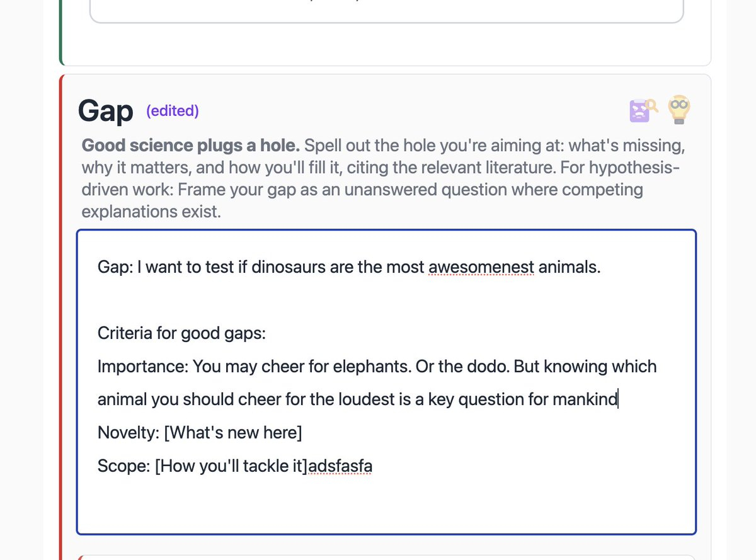Click the "Novelty:" label in editor
The height and width of the screenshot is (560, 756).
(x=129, y=433)
